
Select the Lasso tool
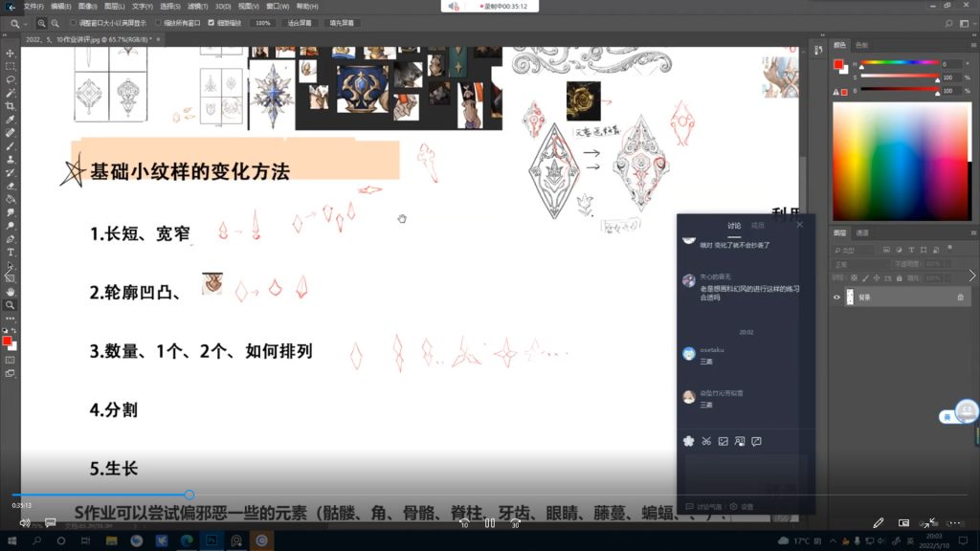11,80
